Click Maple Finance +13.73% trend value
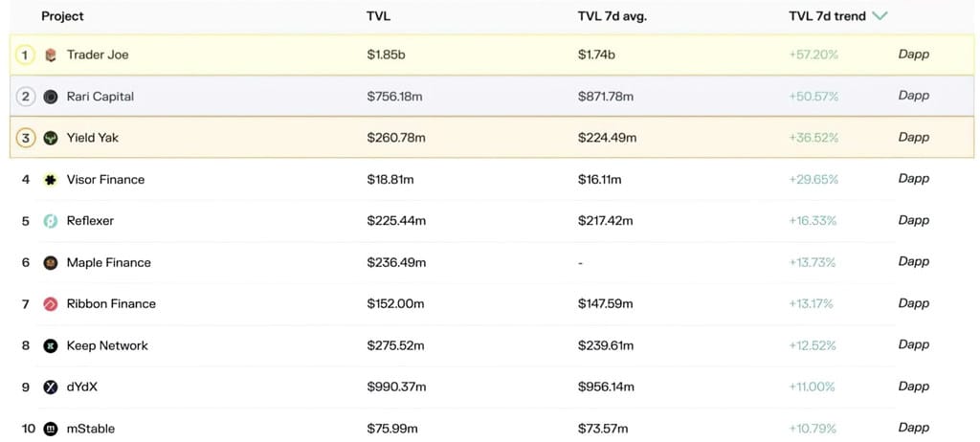Viewport: 980px width, 442px height. pos(813,262)
